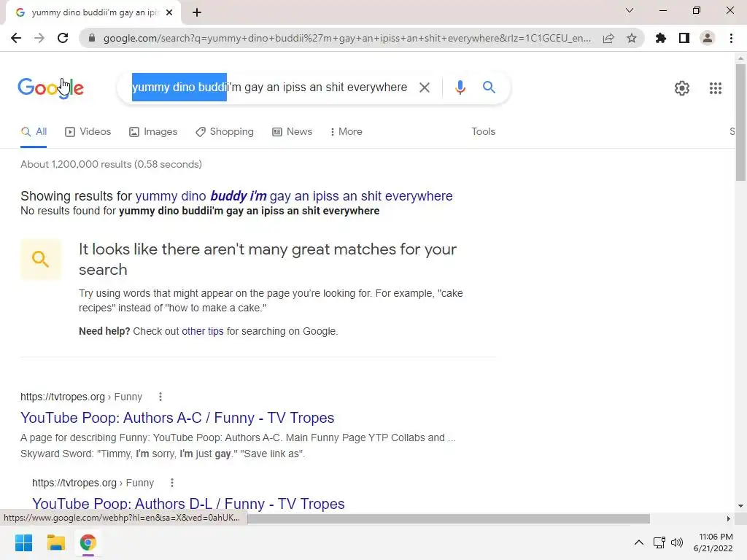Open the tab search chevron

630,10
